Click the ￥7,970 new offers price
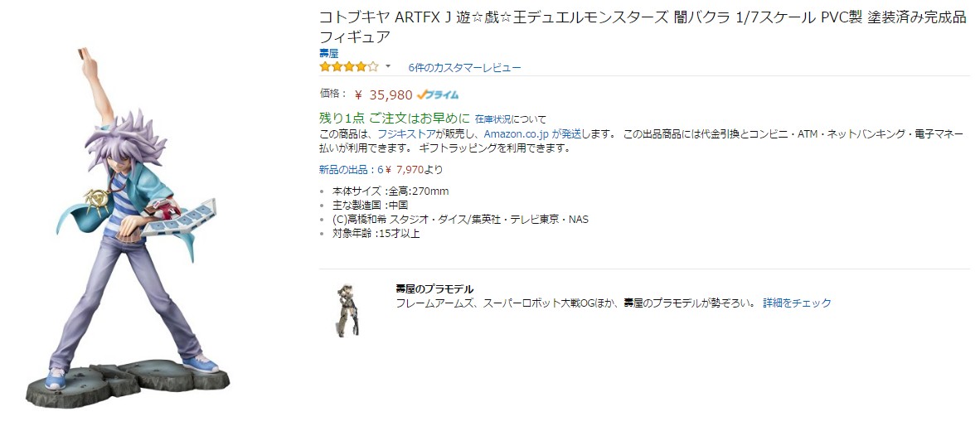Screen dimensions: 980x436 click(406, 169)
